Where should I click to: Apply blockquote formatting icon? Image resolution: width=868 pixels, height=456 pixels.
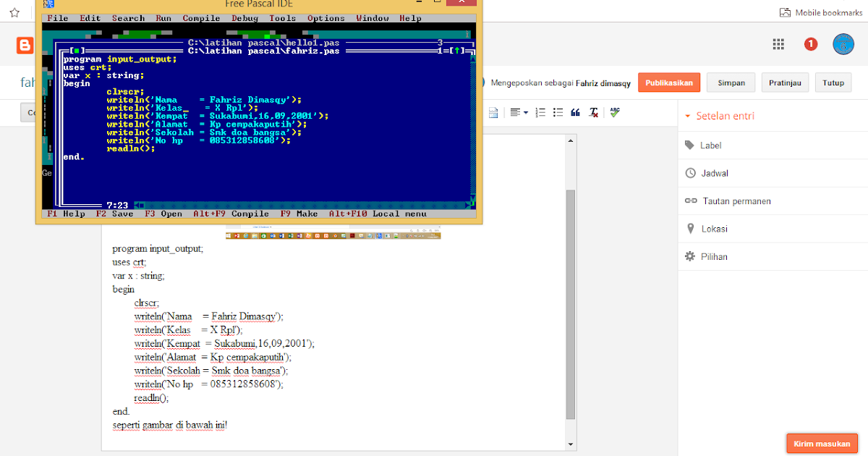point(576,112)
